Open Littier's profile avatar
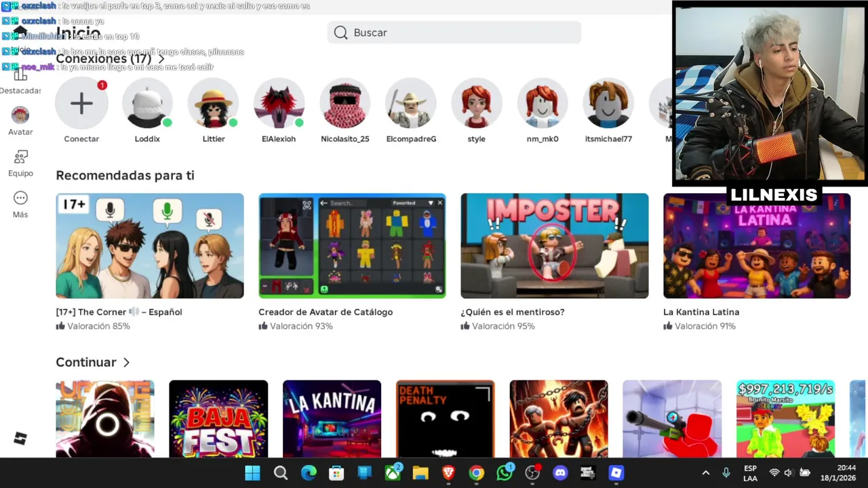The width and height of the screenshot is (868, 488). coord(214,104)
